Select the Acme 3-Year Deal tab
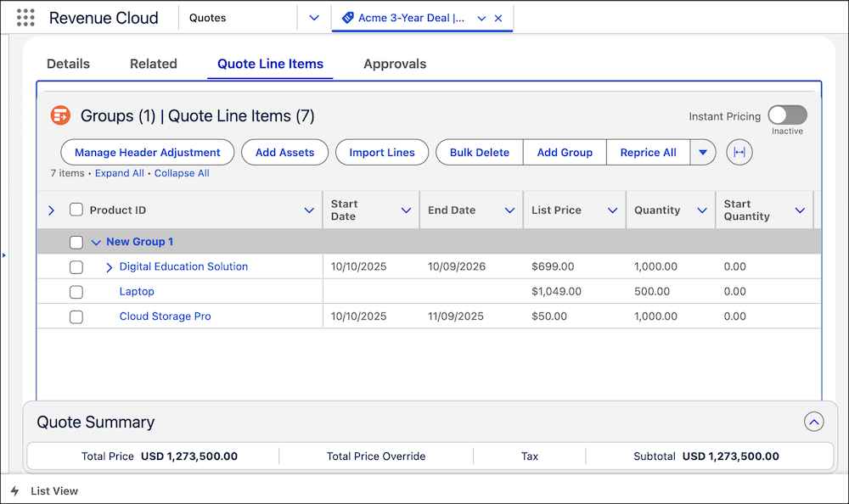Image resolution: width=849 pixels, height=504 pixels. (x=411, y=18)
